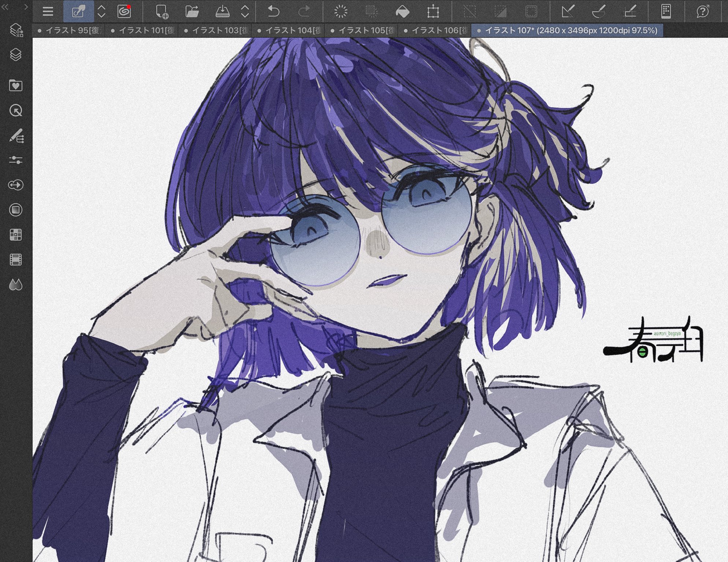Expand the chevrons beside the save icon

pyautogui.click(x=245, y=11)
